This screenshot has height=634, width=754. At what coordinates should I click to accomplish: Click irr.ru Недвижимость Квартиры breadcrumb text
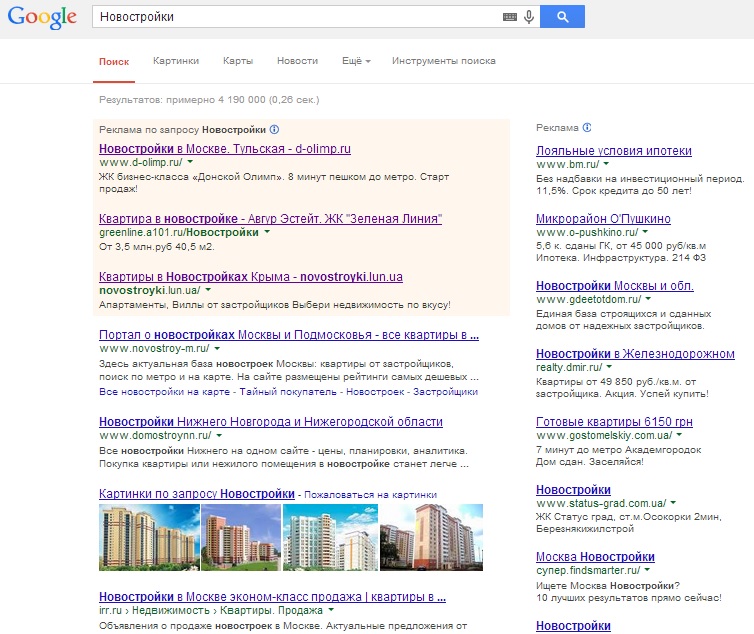click(x=211, y=610)
